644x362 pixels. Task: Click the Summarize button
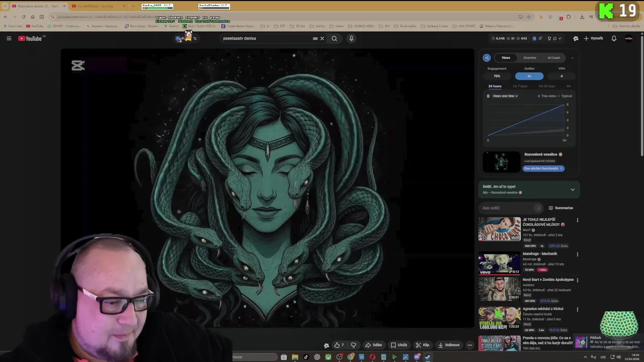tap(561, 208)
